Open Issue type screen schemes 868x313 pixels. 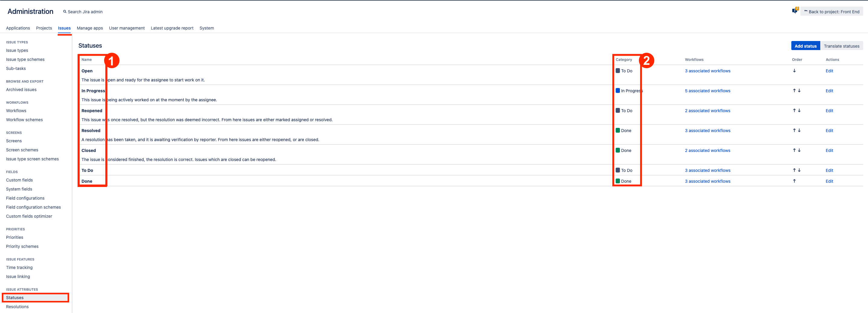[x=32, y=159]
